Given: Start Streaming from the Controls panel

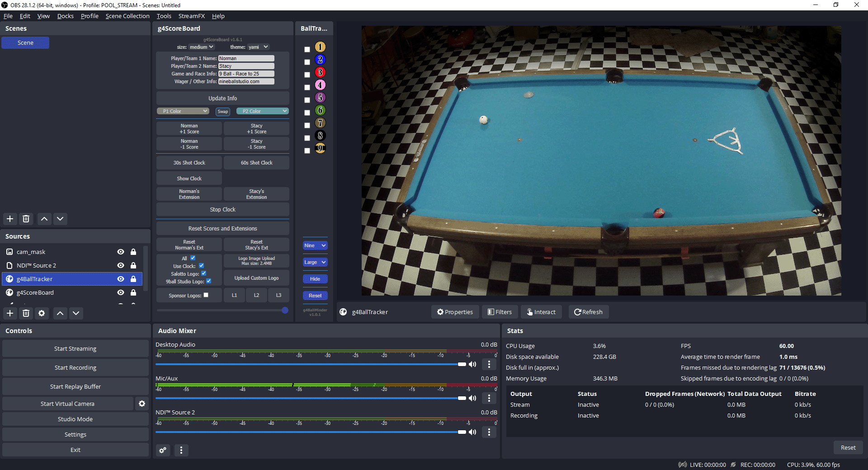Looking at the screenshot, I should click(75, 348).
